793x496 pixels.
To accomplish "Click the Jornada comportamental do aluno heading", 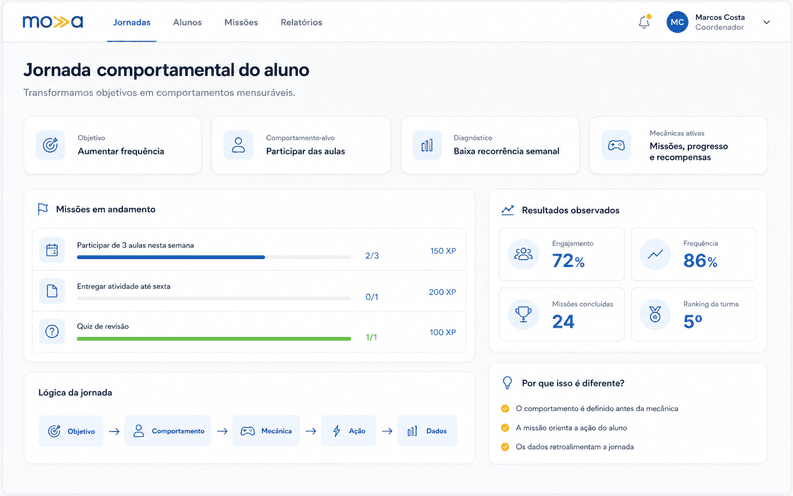I will pyautogui.click(x=166, y=70).
